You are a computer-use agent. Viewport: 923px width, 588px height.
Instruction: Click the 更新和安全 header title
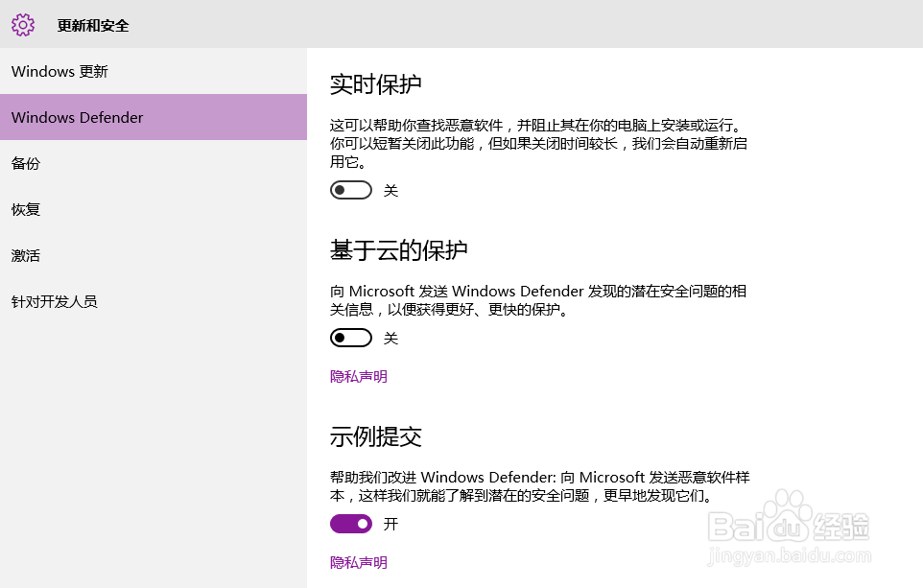click(x=92, y=26)
